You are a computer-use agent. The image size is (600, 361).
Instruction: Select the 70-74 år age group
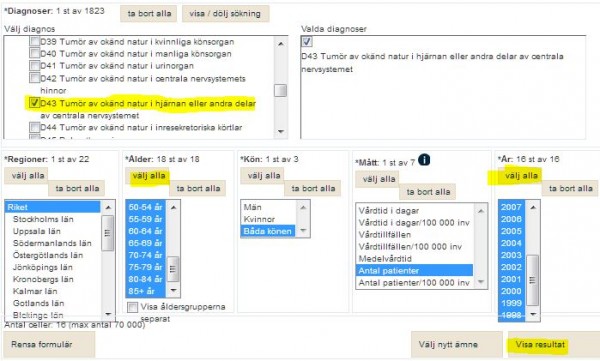[x=146, y=255]
